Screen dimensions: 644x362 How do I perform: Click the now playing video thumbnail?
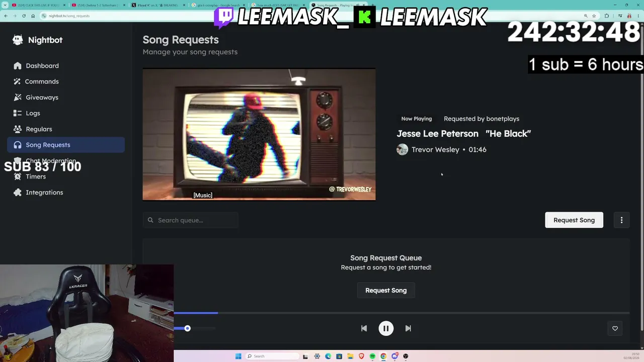259,135
